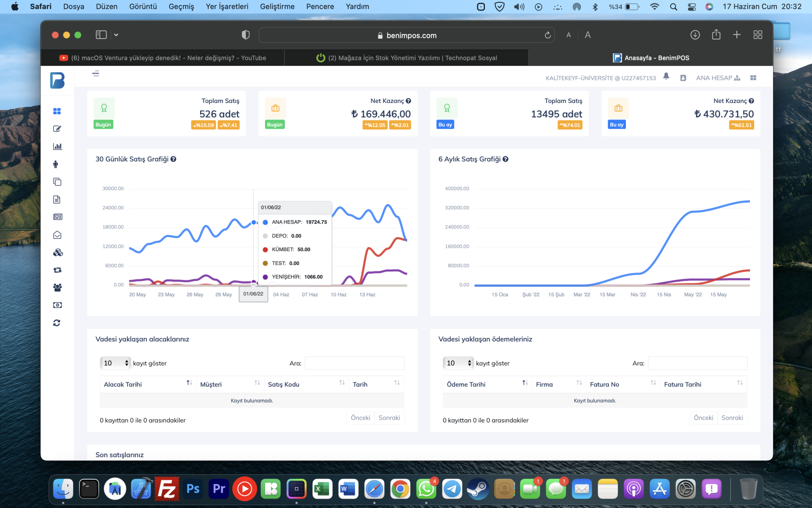Click larger text size A button
This screenshot has width=812, height=508.
(x=587, y=35)
